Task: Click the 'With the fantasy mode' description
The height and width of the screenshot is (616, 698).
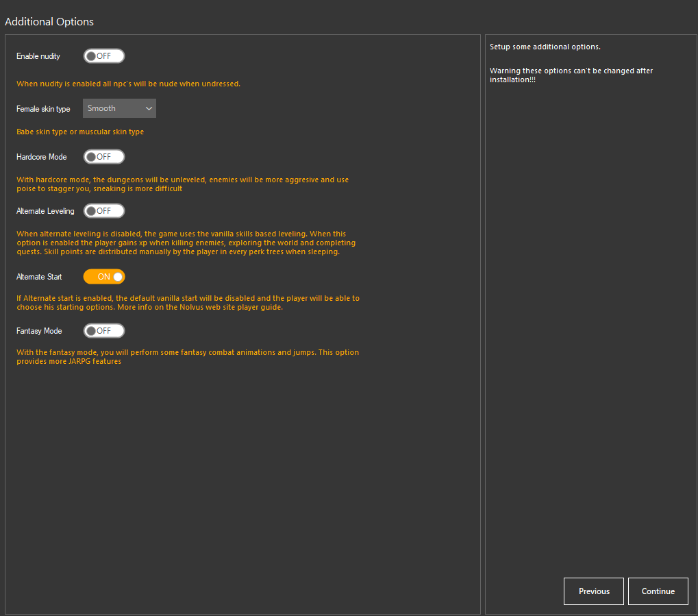Action: click(188, 357)
